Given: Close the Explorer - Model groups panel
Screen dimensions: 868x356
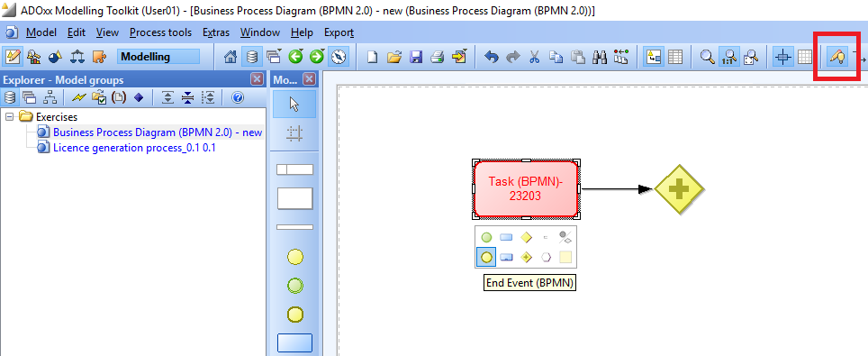Looking at the screenshot, I should click(257, 79).
